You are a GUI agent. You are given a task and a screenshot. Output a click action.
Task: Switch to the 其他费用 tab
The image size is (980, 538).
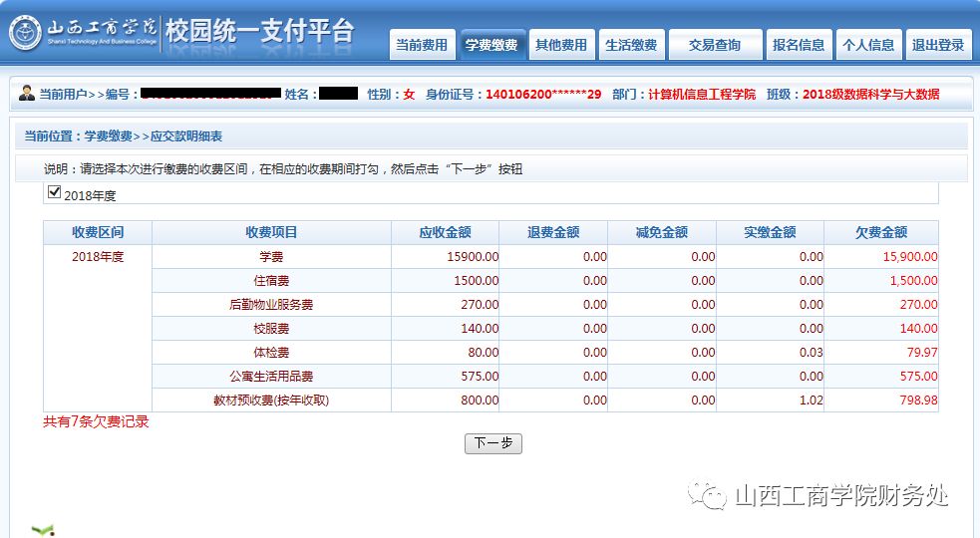(561, 45)
